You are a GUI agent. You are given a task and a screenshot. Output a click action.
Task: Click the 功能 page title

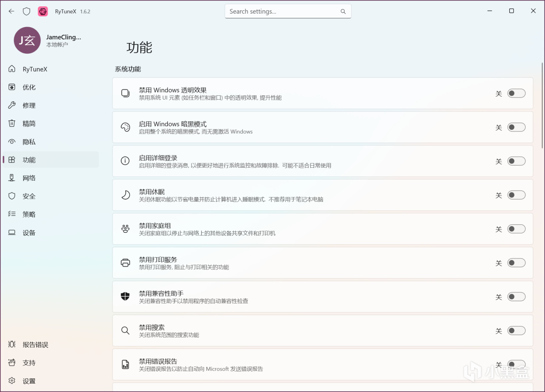pos(139,48)
